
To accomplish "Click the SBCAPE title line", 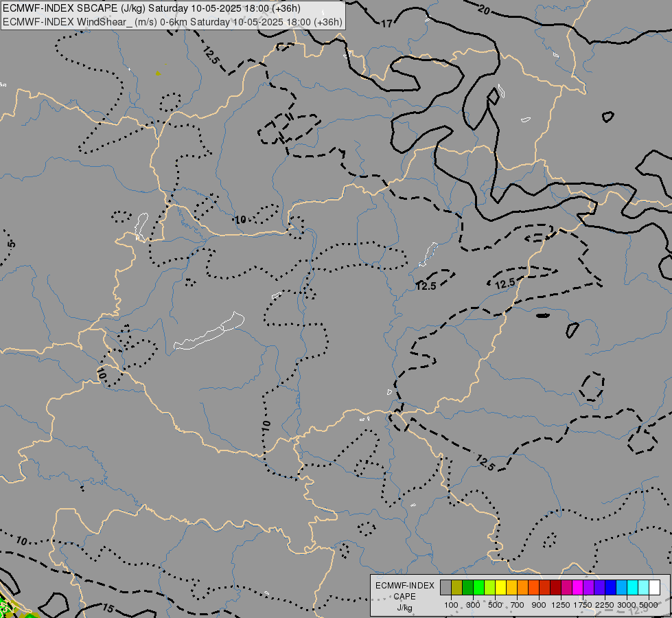I will point(152,8).
